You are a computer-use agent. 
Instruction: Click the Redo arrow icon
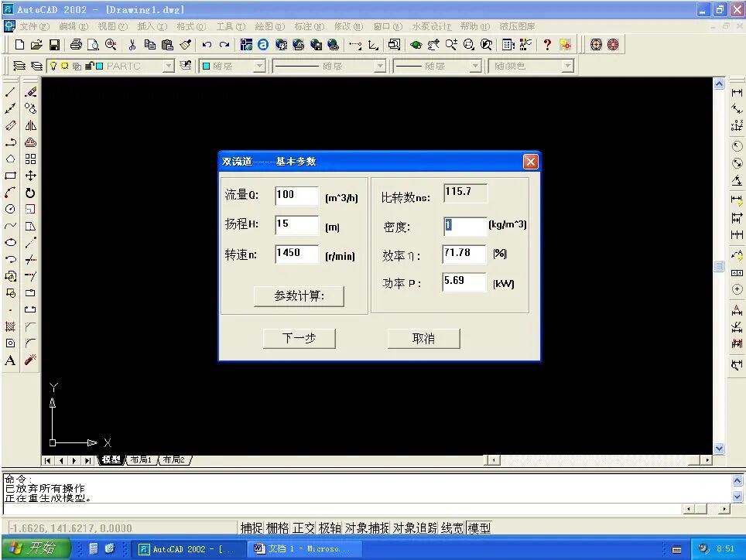[224, 45]
